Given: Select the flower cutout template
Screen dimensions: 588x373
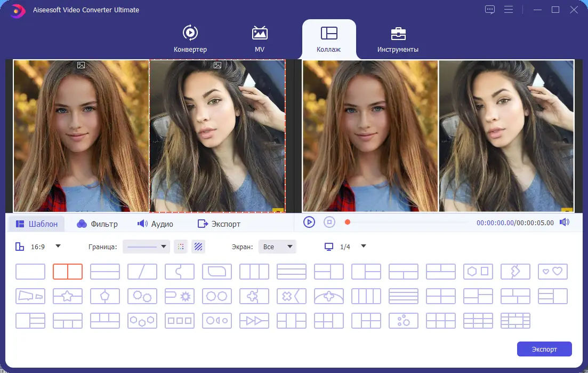Looking at the screenshot, I should tap(254, 296).
